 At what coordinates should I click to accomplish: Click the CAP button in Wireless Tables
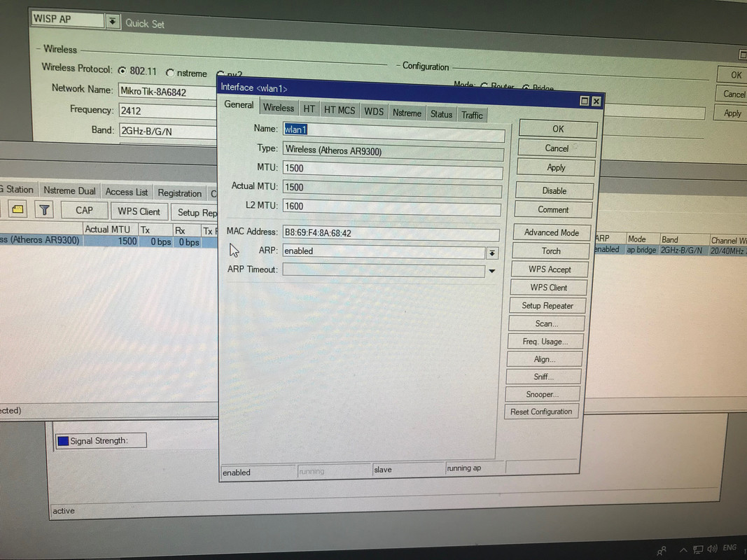[84, 211]
